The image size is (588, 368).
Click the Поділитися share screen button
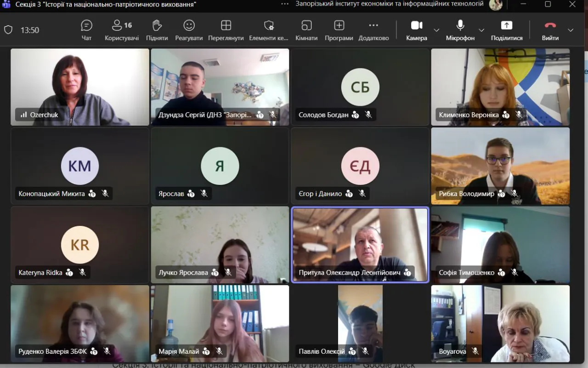click(x=507, y=30)
